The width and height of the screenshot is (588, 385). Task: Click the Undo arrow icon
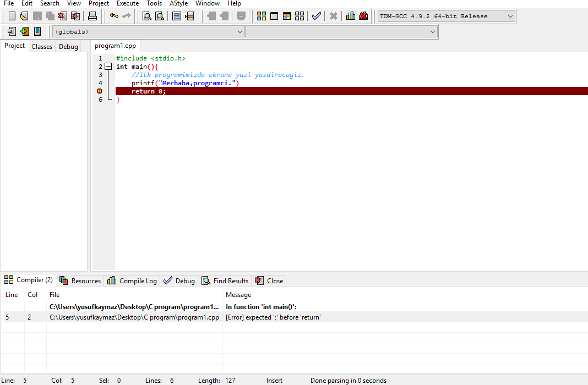[114, 16]
